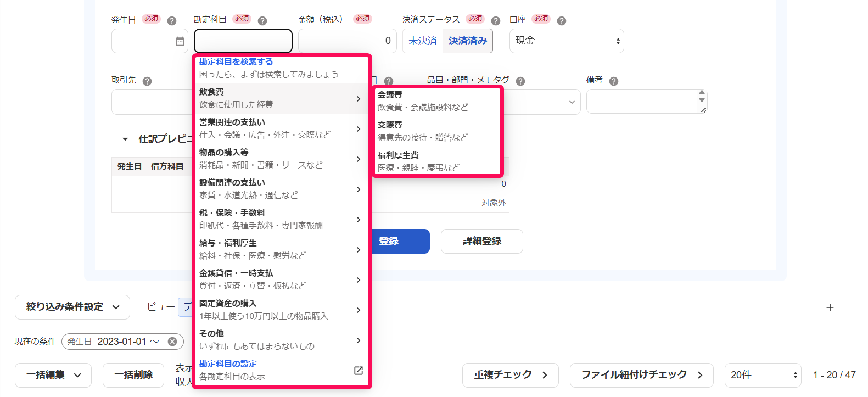Viewport: 868px width, 397px height.
Task: Select 飲食費 category
Action: pos(281,98)
